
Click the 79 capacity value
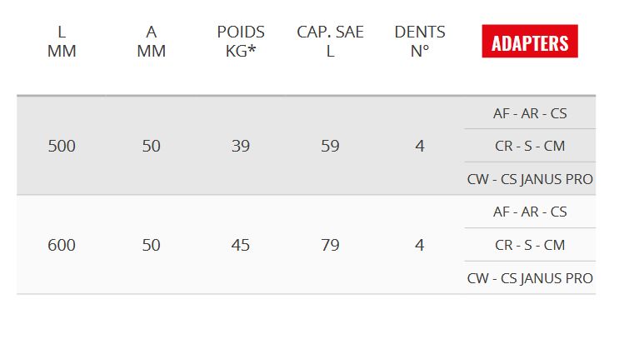pyautogui.click(x=330, y=245)
